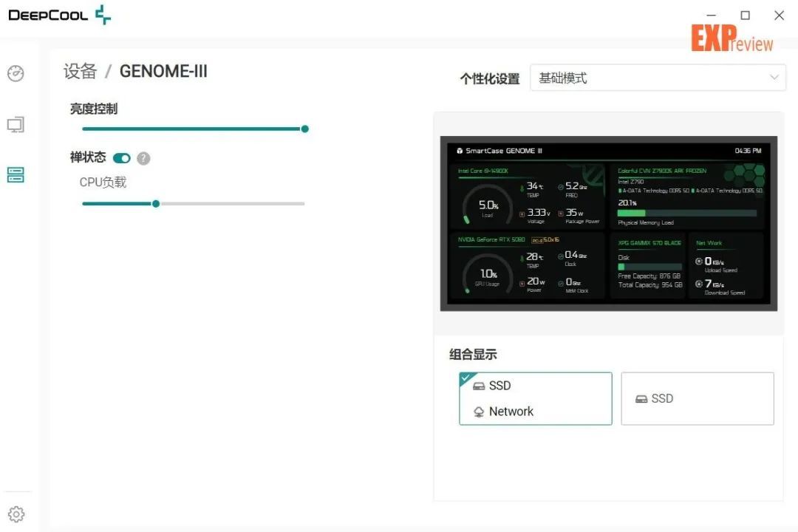
Task: Click the dropdown chevron for 个性化设置
Action: click(x=774, y=78)
